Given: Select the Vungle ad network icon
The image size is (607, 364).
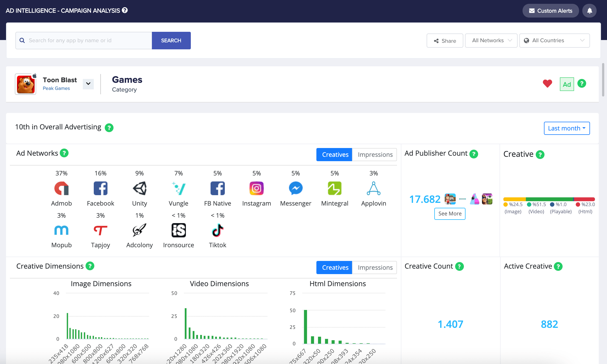Looking at the screenshot, I should [x=178, y=188].
